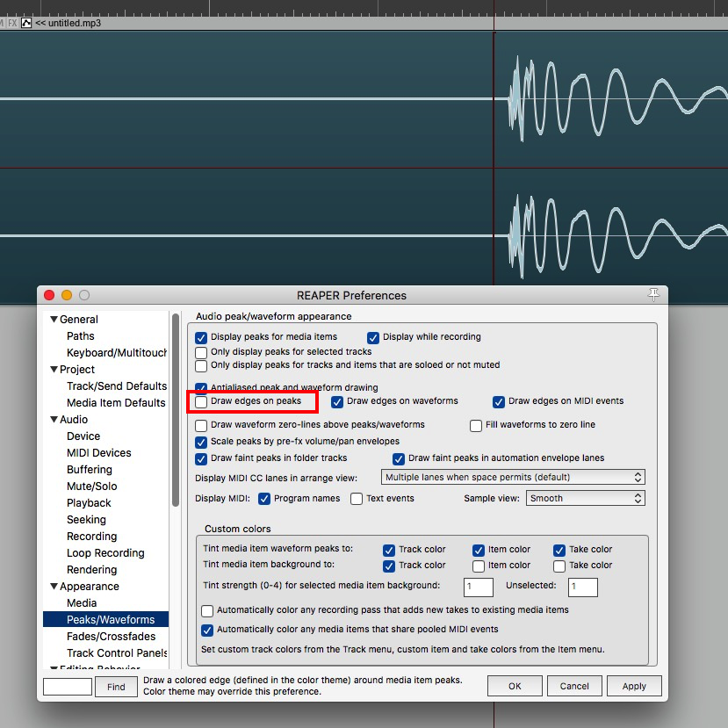Open the Sample view Smooth dropdown

click(x=586, y=498)
